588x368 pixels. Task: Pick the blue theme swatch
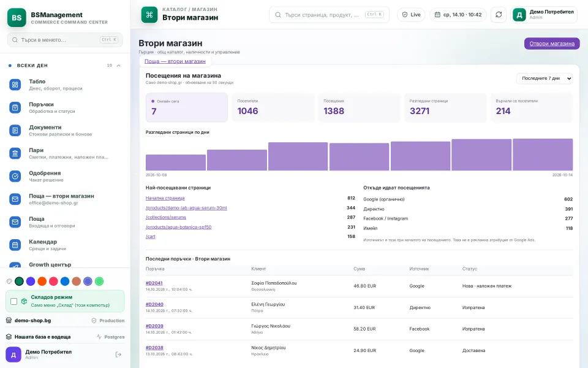[x=65, y=282]
